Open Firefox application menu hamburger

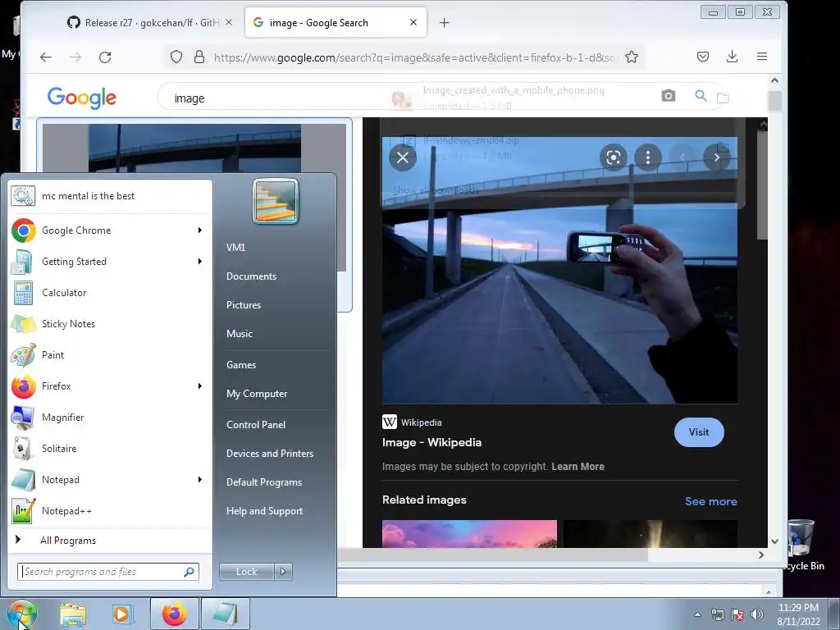(x=762, y=57)
